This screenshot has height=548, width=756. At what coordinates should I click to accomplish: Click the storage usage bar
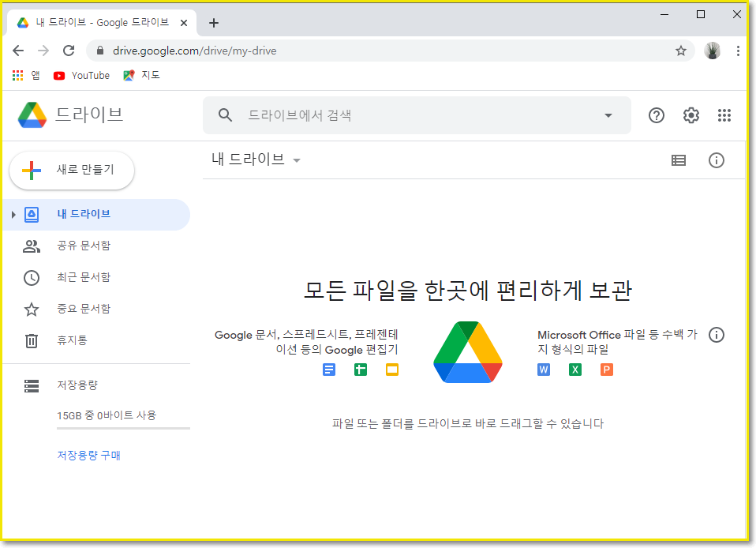pyautogui.click(x=123, y=428)
